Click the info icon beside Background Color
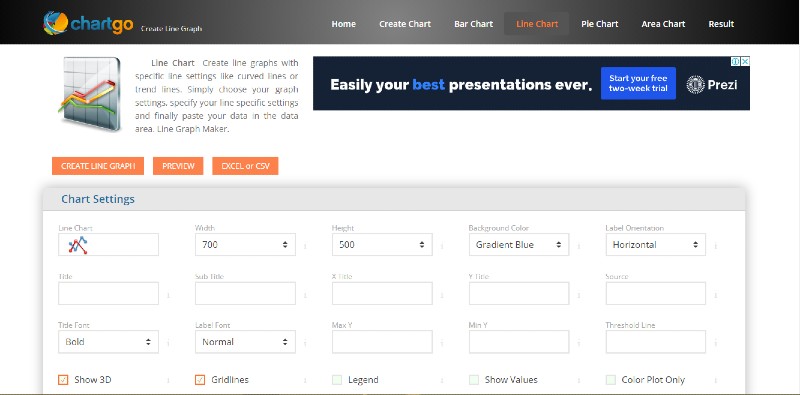 pos(579,246)
